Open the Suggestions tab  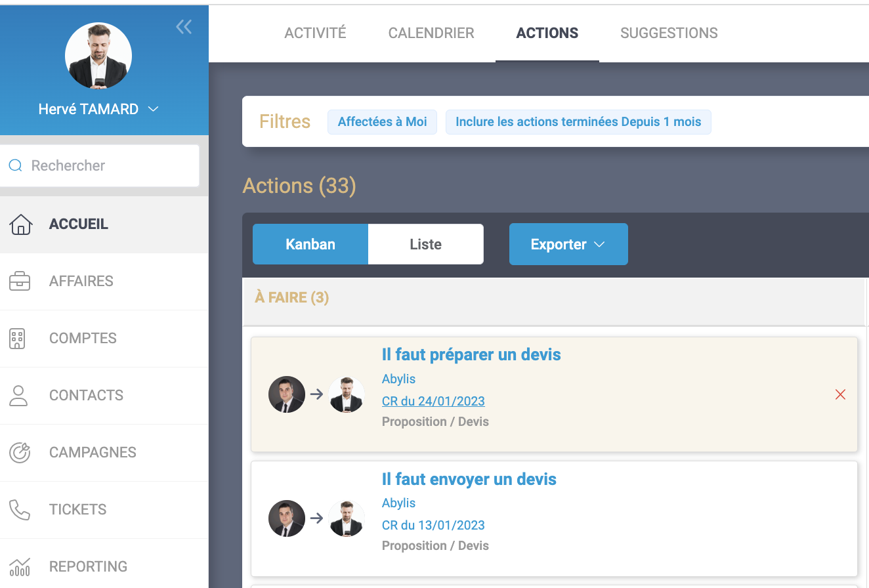point(669,33)
